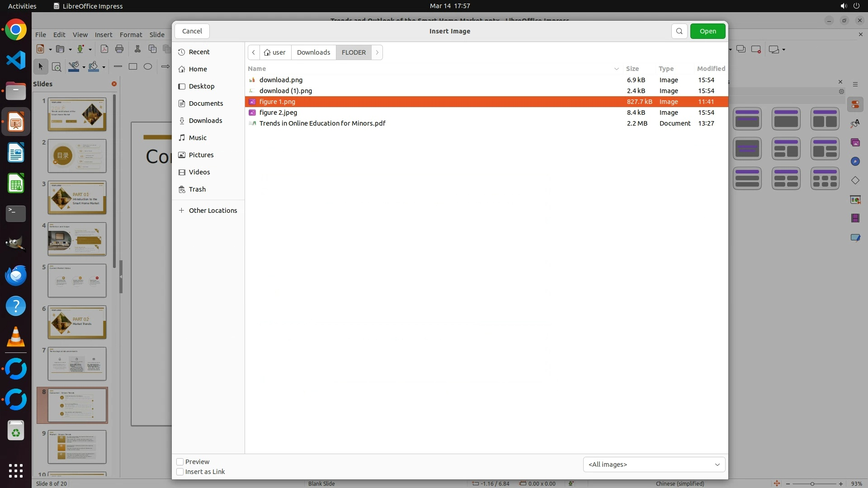Open the Navigator sidebar icon

(855, 162)
